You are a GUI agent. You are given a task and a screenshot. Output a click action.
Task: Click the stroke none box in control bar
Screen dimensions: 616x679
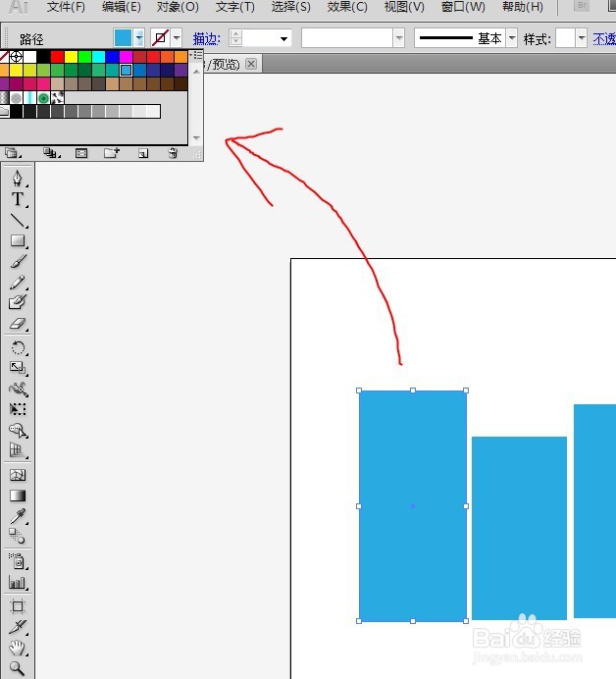pos(160,38)
